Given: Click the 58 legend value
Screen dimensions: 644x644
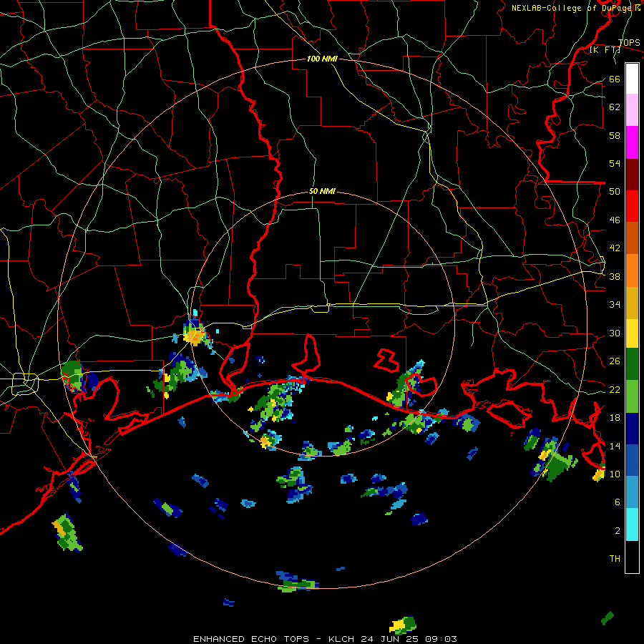Looking at the screenshot, I should [615, 135].
